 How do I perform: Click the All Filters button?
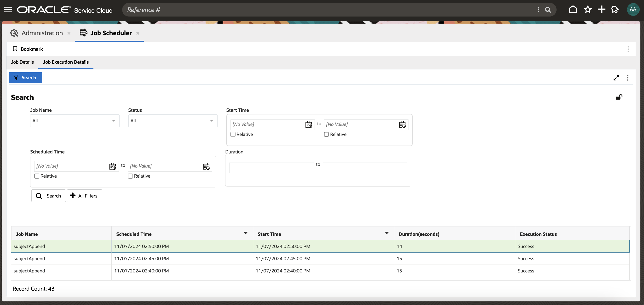(84, 196)
